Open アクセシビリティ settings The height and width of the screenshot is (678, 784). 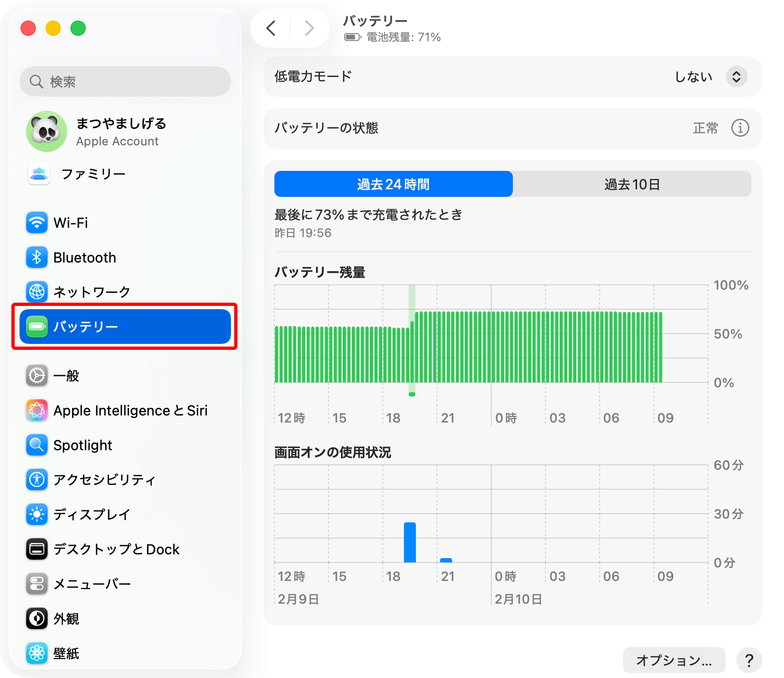(x=36, y=479)
